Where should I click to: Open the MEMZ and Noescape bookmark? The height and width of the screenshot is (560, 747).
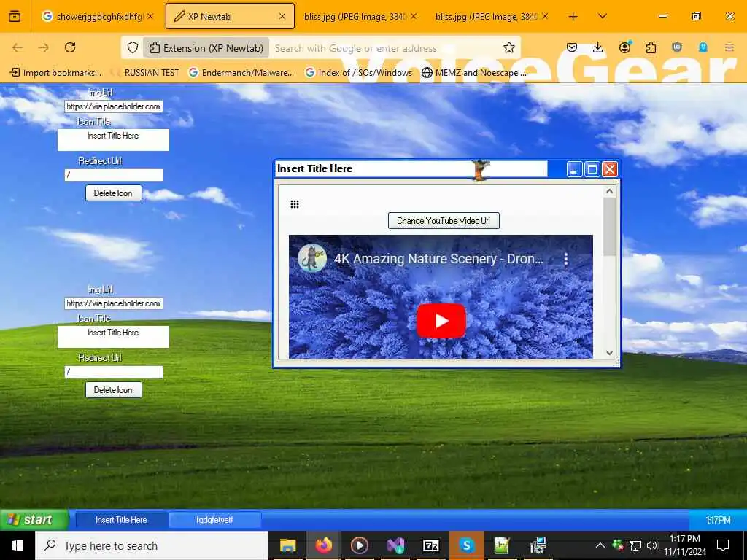(x=474, y=73)
